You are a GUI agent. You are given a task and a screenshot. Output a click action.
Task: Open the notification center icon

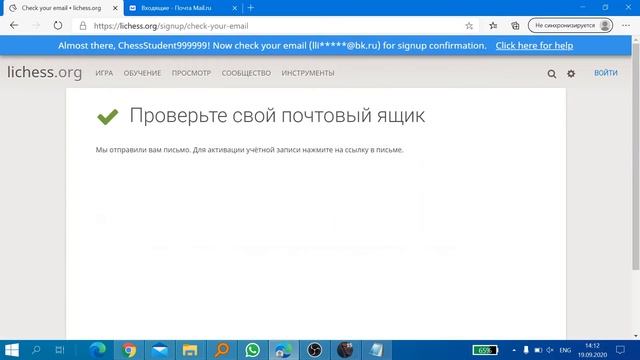tap(620, 350)
